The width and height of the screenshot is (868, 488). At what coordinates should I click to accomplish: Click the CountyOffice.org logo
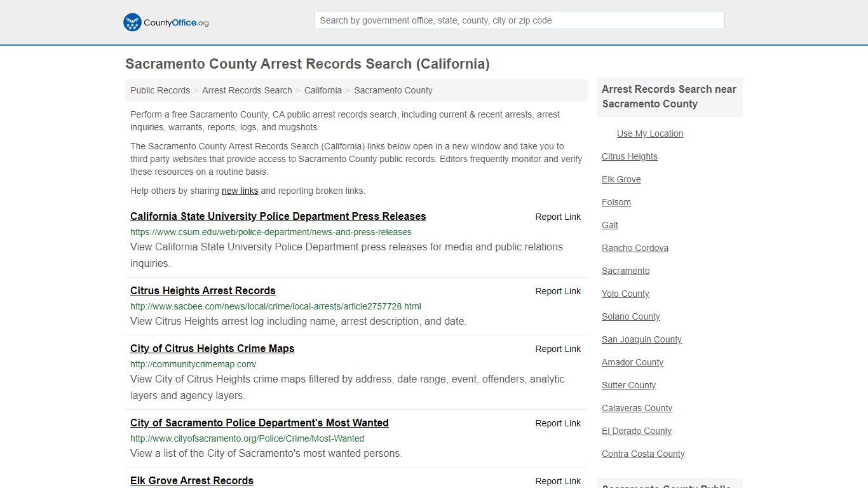166,22
